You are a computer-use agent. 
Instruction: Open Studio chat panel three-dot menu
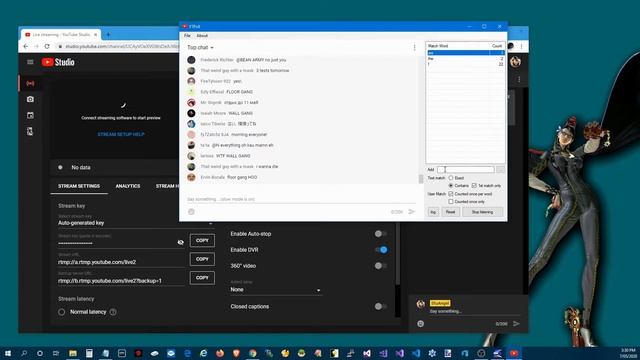tap(519, 80)
